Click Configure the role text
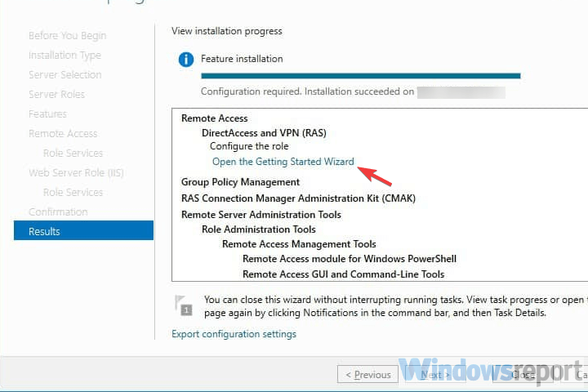588x392 pixels. (x=249, y=146)
